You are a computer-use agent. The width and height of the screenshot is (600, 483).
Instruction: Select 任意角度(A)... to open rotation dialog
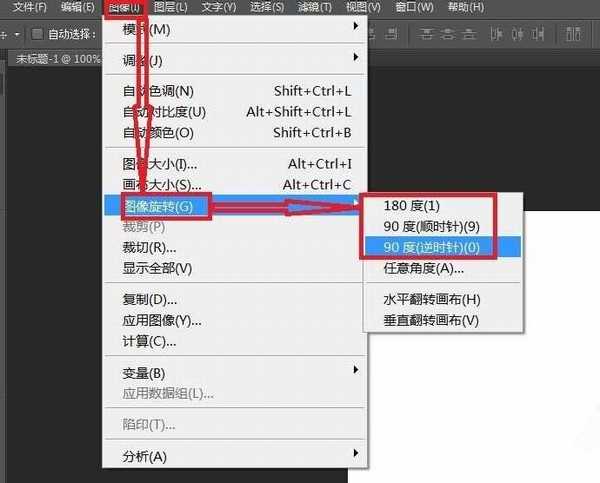(x=424, y=268)
